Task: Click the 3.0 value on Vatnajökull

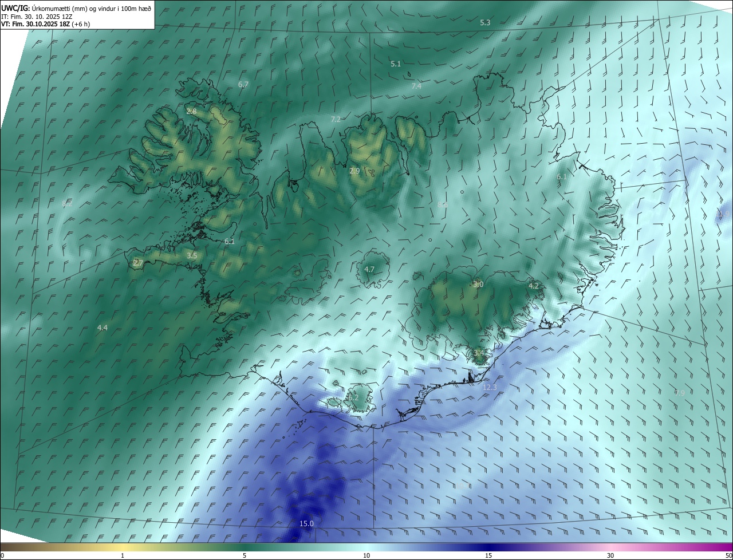Action: (x=478, y=284)
